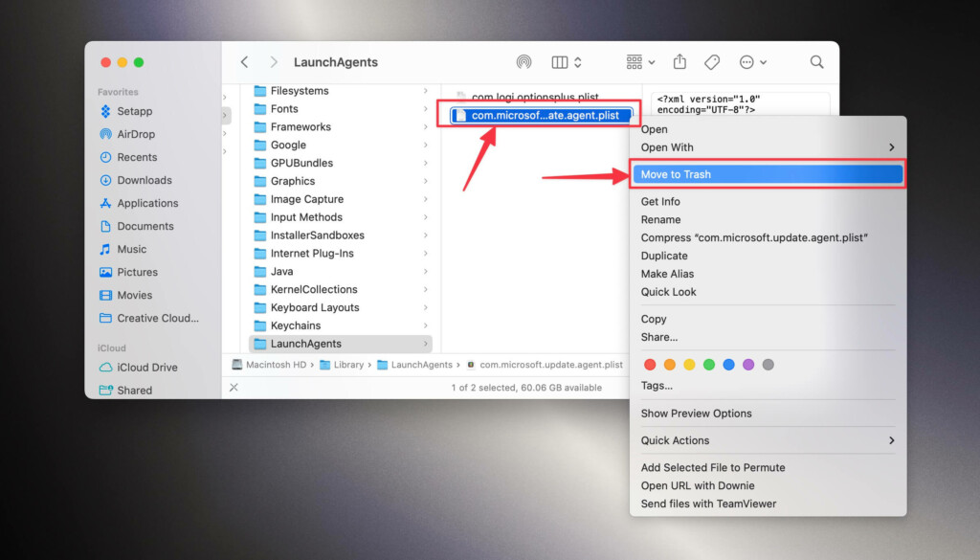Viewport: 980px width, 560px height.
Task: Select the com.microsof…ate.agent.plist file
Action: tap(542, 115)
